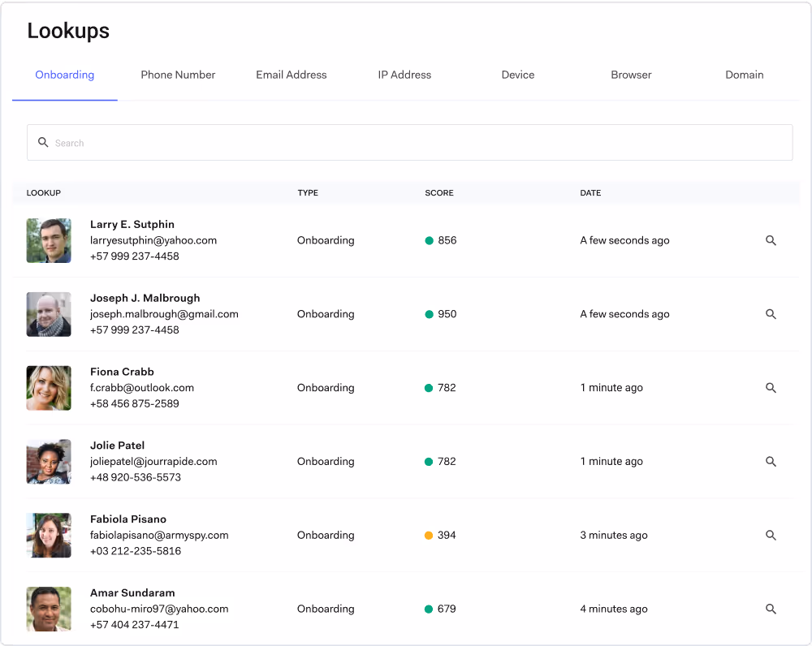Viewport: 812px width, 646px height.
Task: Select the IP Address tab
Action: 404,75
